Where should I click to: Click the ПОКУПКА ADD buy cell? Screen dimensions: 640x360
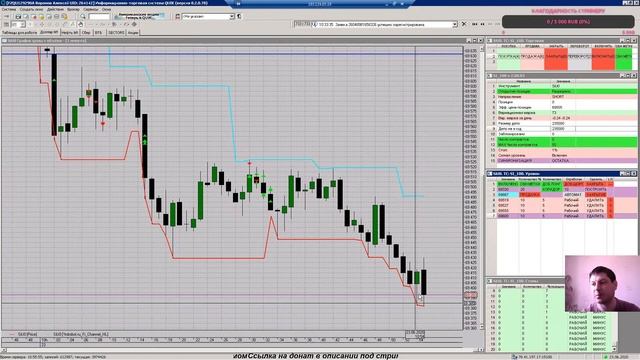coord(509,56)
